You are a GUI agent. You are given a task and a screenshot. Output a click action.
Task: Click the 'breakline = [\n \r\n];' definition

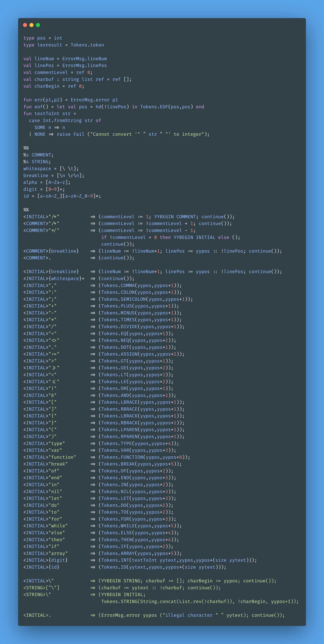[x=54, y=175]
